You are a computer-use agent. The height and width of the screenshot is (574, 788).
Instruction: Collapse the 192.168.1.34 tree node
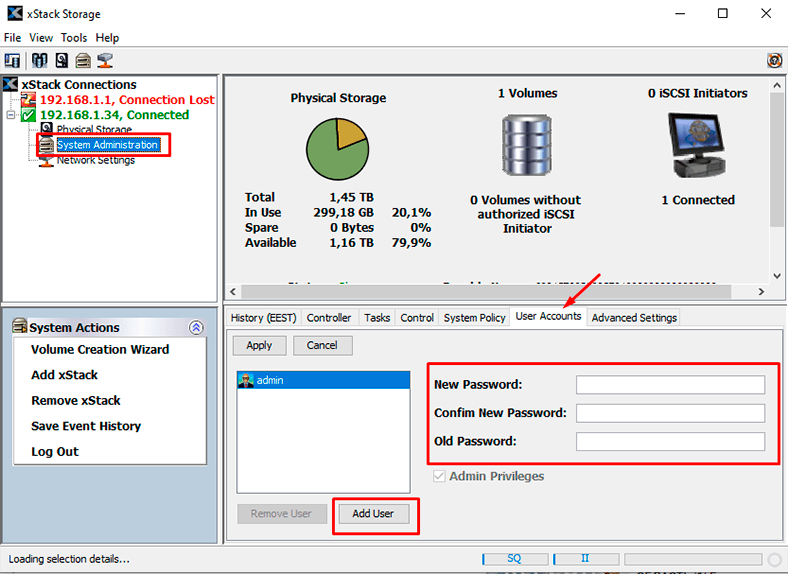(x=11, y=115)
